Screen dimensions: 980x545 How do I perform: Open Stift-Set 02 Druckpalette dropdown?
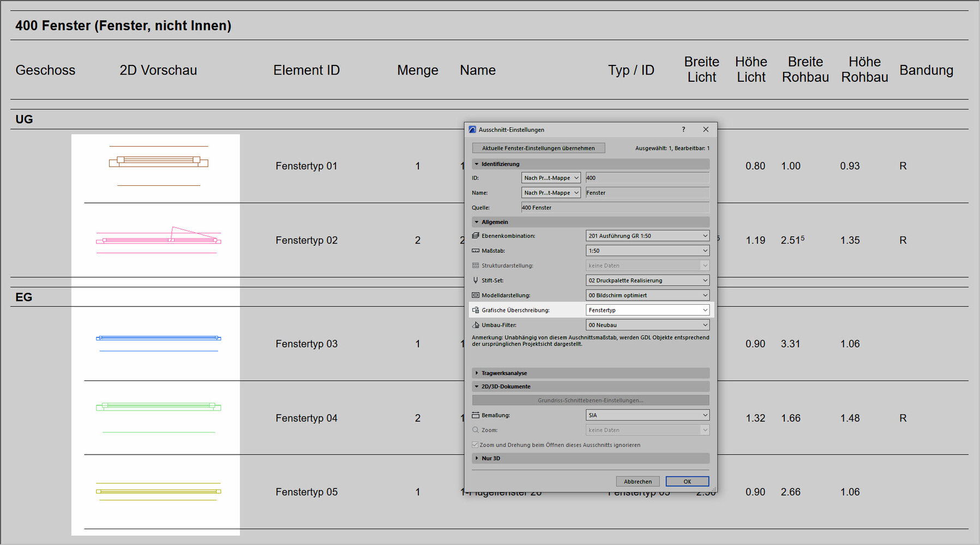[647, 280]
